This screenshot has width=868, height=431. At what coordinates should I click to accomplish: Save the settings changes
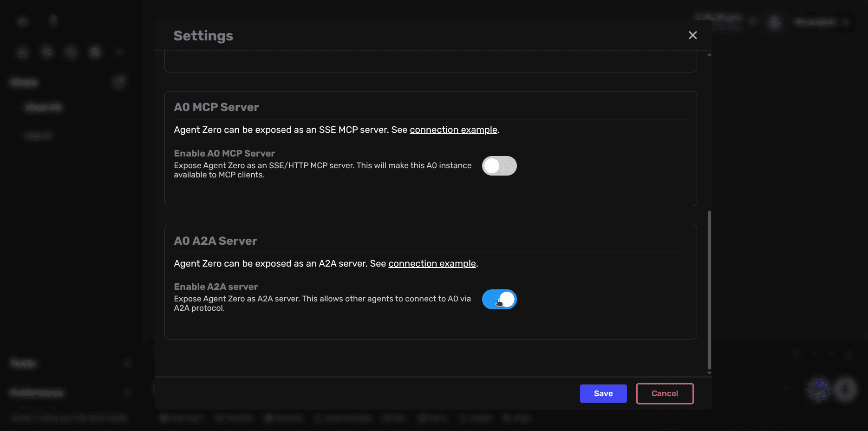click(603, 393)
